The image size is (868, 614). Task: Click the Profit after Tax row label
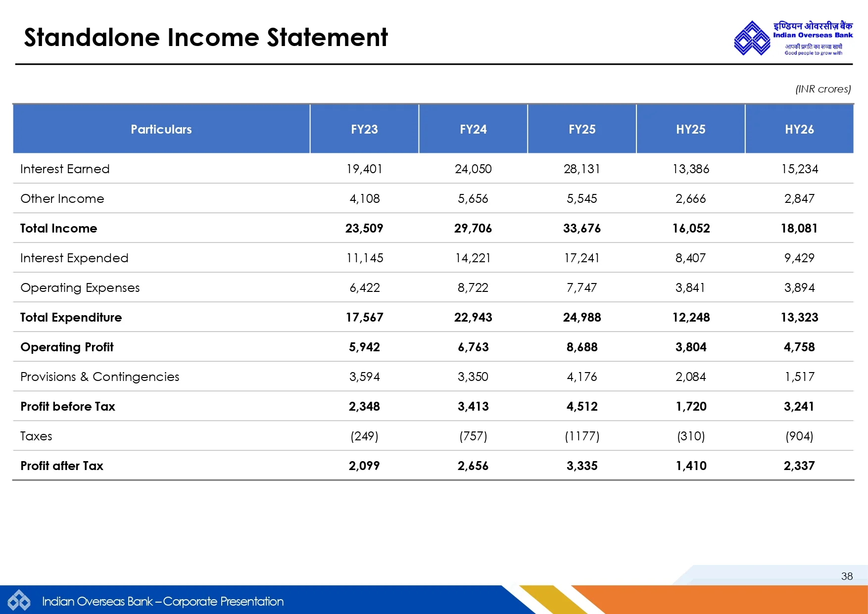click(62, 466)
